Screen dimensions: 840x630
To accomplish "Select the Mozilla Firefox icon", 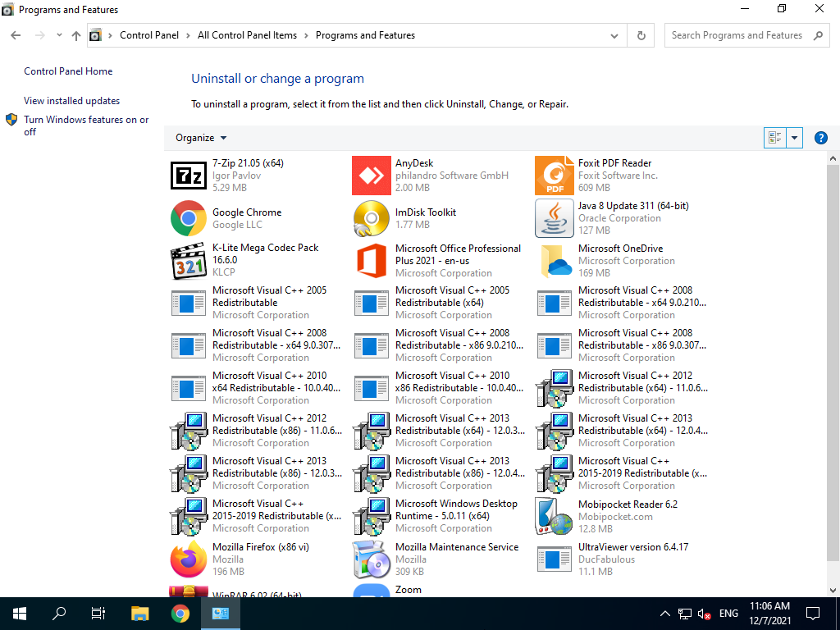I will pos(189,559).
